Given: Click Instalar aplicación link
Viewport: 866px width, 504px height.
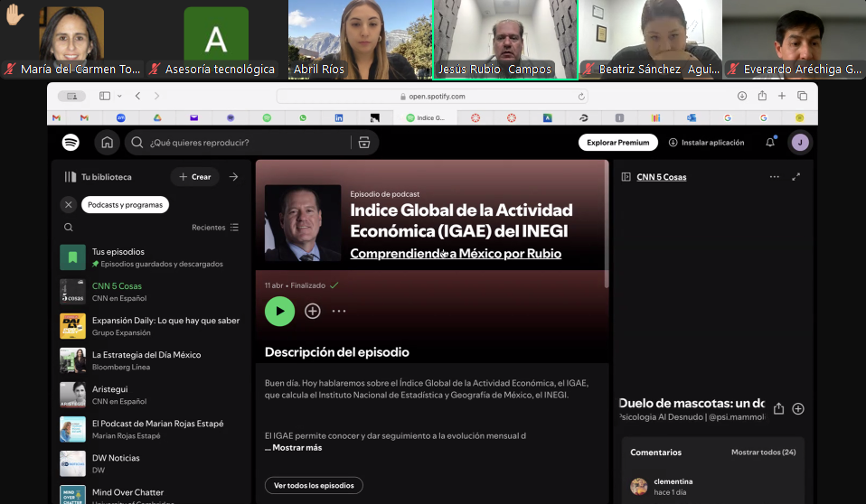Looking at the screenshot, I should (x=706, y=143).
